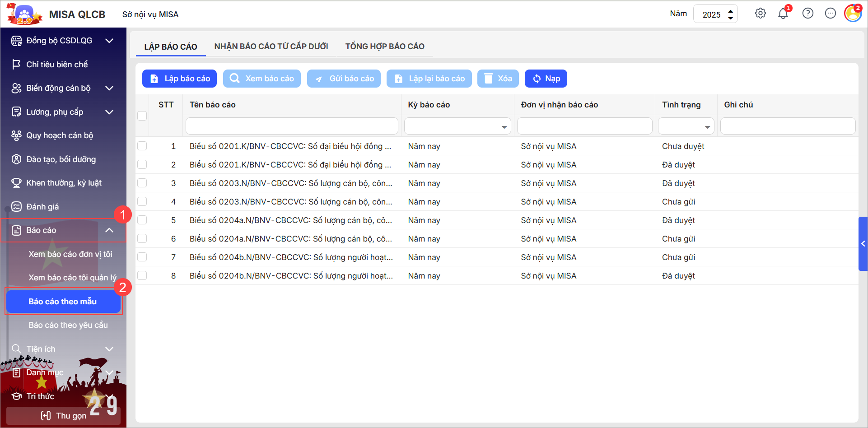Image resolution: width=868 pixels, height=428 pixels.
Task: Click the Tên báo cáo filter input
Action: coord(292,126)
